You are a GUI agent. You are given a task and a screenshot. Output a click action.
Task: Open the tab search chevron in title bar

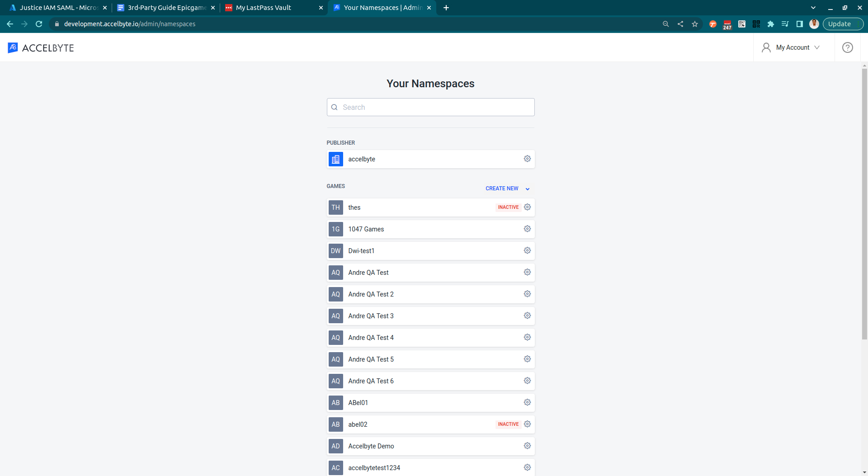(x=813, y=8)
